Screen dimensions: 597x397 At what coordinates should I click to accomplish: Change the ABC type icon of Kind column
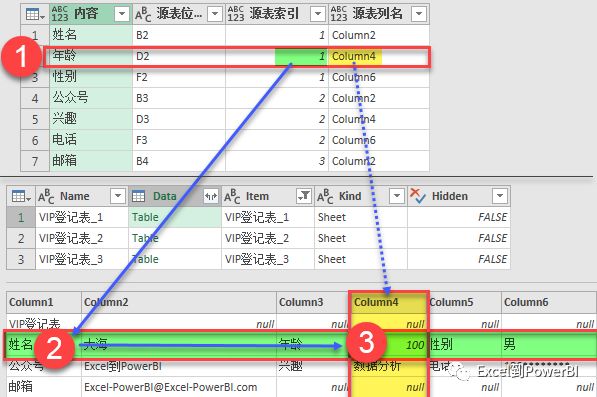point(325,196)
